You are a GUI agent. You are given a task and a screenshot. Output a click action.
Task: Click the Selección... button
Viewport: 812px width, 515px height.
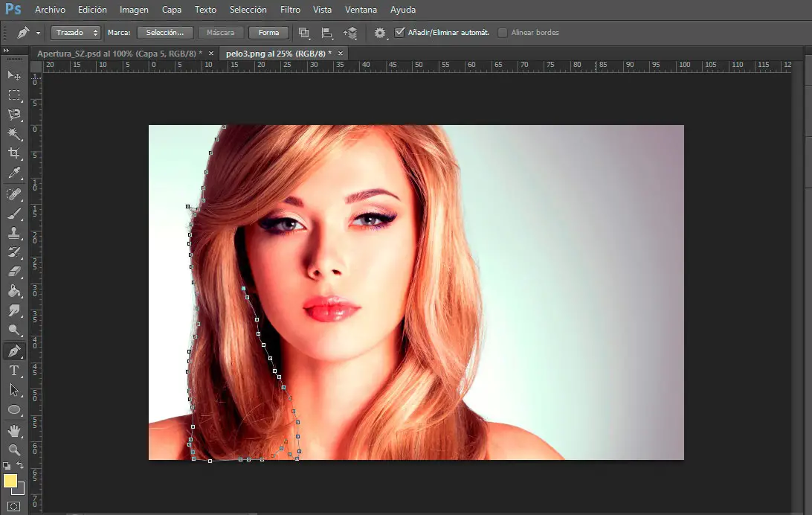click(x=165, y=33)
